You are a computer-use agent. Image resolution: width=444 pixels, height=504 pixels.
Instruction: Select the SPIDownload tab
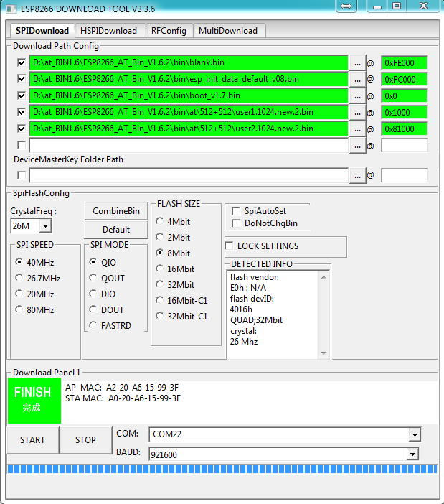pyautogui.click(x=42, y=31)
